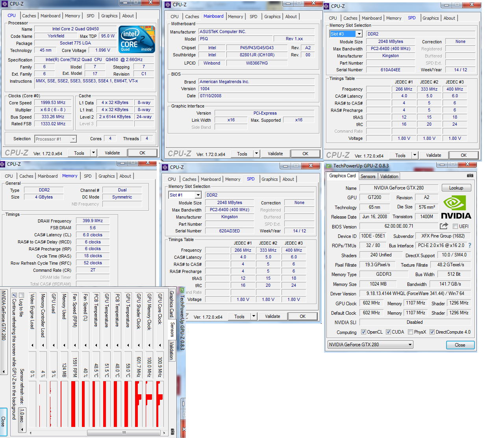Click the Intel Core 2 Quad logo
Viewport: 504px width, 438px height.
point(137,39)
